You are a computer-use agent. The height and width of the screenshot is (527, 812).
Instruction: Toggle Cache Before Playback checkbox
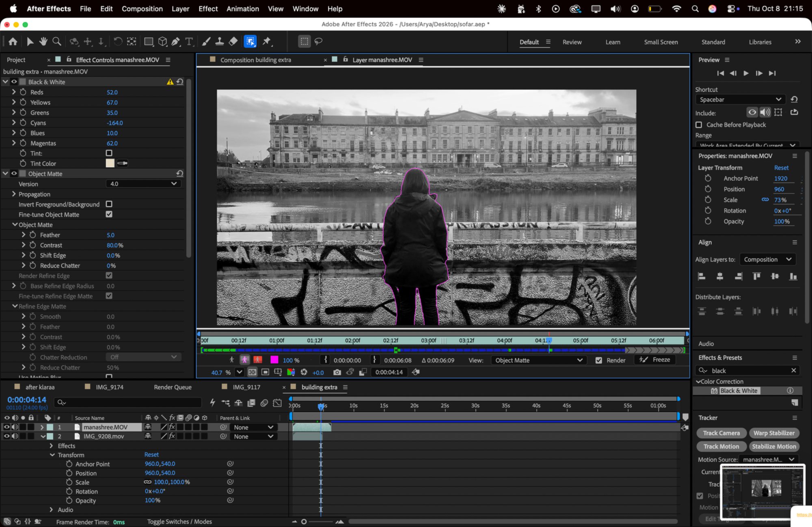[699, 125]
